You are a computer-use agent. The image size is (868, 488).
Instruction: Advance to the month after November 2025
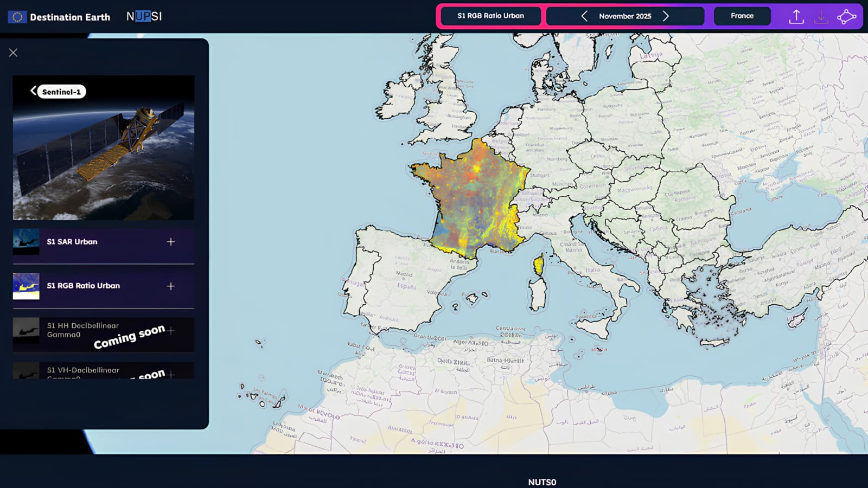click(666, 16)
